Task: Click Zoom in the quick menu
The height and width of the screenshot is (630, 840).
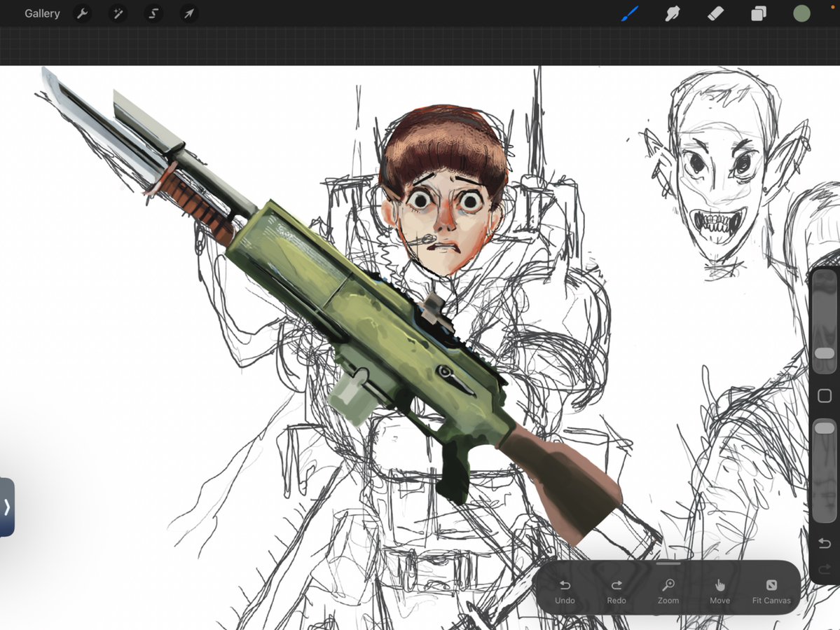Action: pyautogui.click(x=668, y=591)
